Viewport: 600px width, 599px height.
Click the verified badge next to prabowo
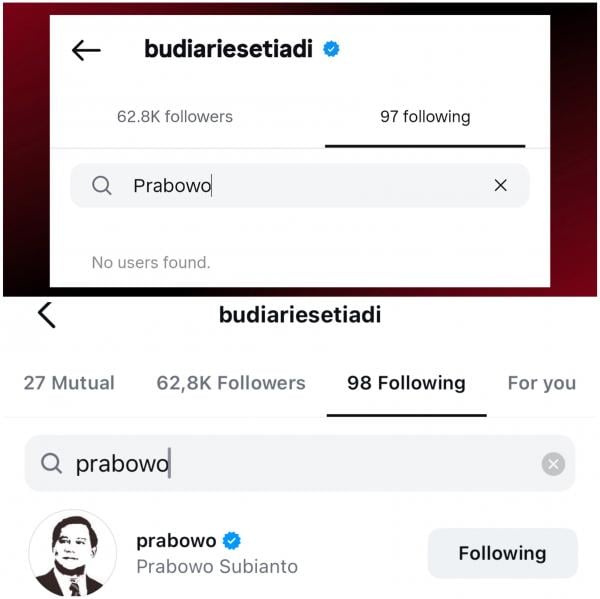click(232, 540)
